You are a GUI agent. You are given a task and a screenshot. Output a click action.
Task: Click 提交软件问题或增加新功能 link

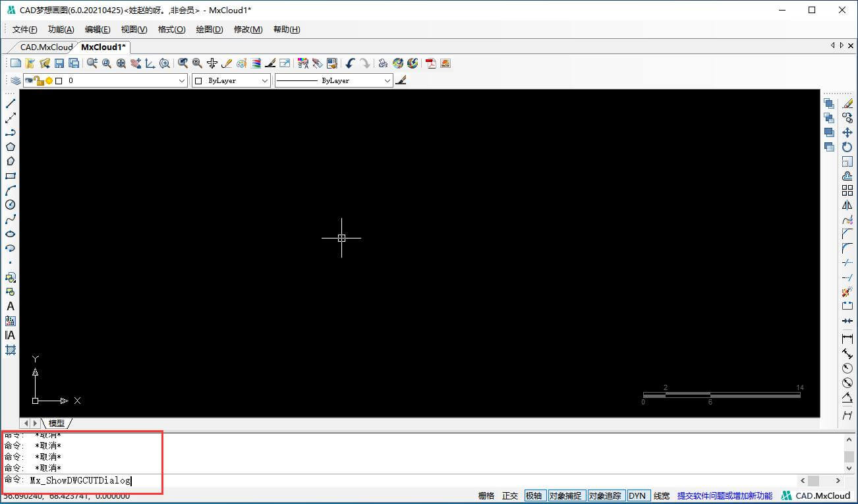coord(724,495)
